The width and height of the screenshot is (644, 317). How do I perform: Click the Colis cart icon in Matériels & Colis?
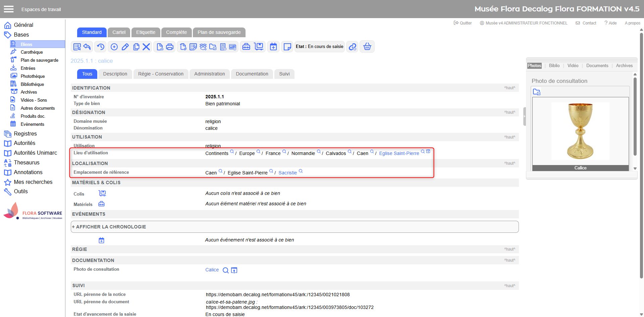pyautogui.click(x=102, y=194)
